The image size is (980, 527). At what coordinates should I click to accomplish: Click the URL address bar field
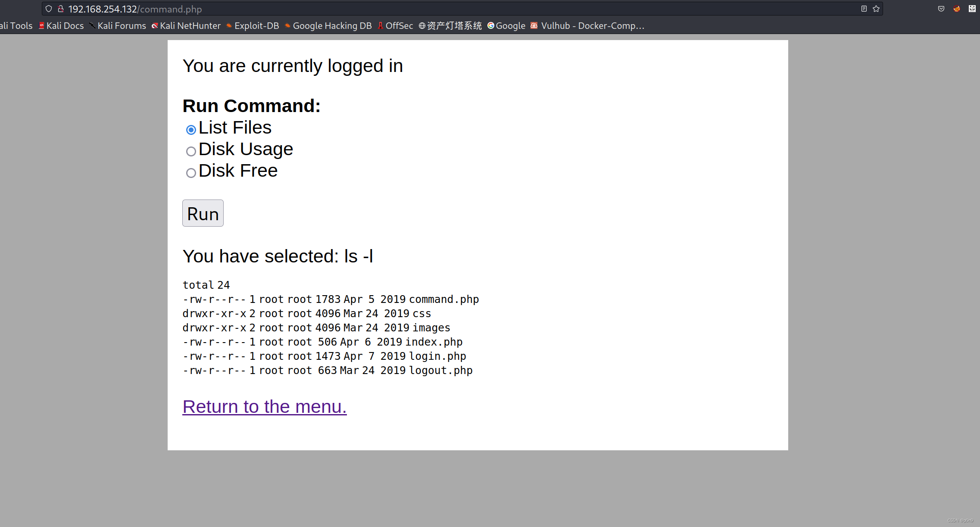(x=431, y=9)
